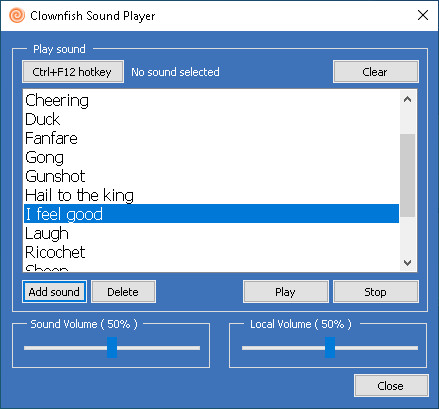Adjust the Sound Volume slider handle

pos(112,347)
